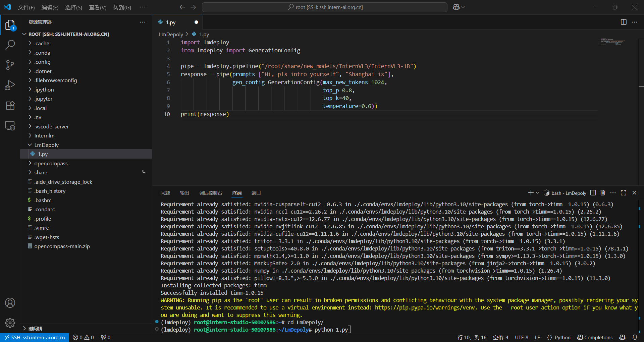Image resolution: width=644 pixels, height=342 pixels.
Task: Switch to the Ports tab (端口)
Action: coord(256,193)
